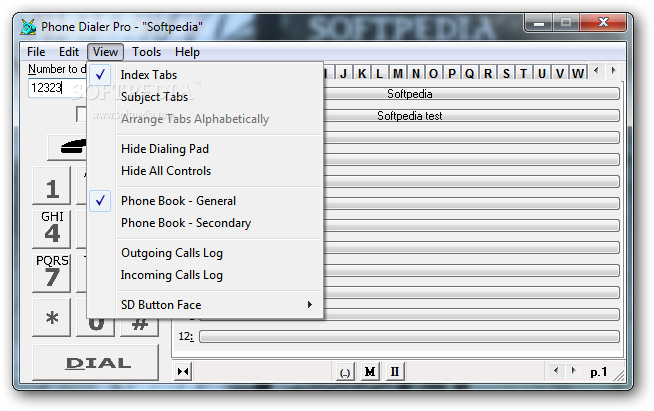Screen dimensions: 654x411
Task: Expand the SD Button Face submenu
Action: point(205,305)
